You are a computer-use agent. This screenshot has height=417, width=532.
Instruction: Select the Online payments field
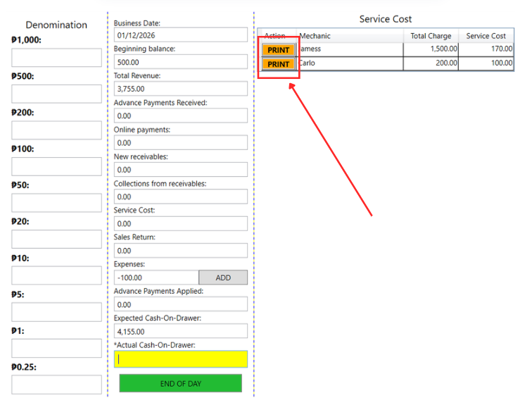tap(180, 143)
